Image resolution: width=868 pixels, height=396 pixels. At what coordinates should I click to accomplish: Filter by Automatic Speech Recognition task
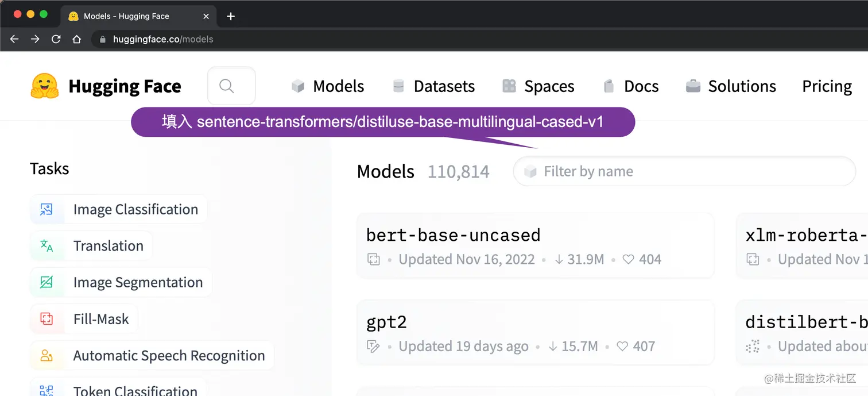click(169, 356)
